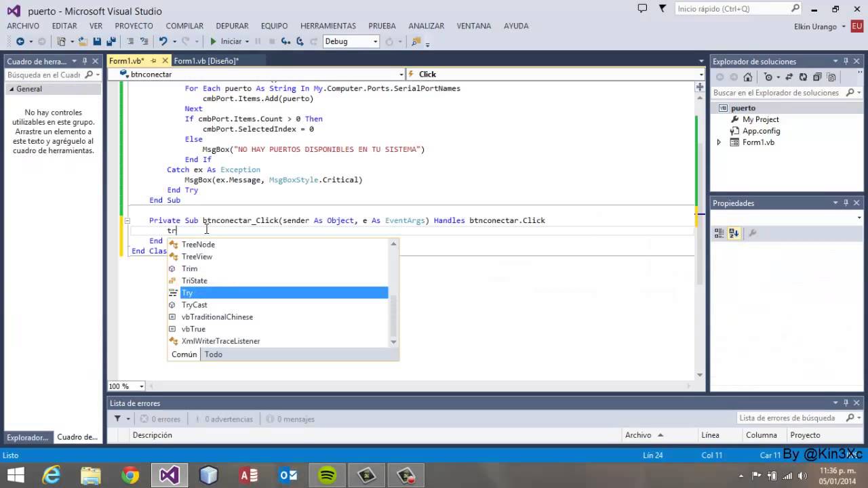Start debugging with the Iniciar button
The image size is (868, 488).
coord(226,41)
